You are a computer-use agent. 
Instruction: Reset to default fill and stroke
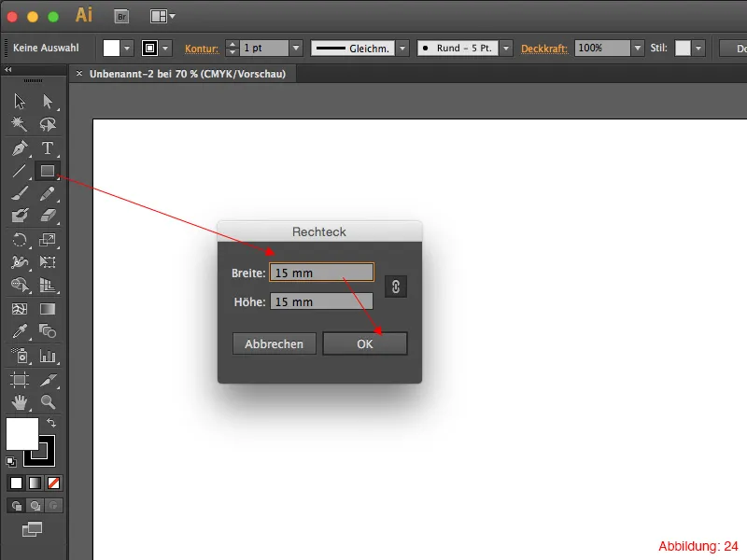point(11,461)
